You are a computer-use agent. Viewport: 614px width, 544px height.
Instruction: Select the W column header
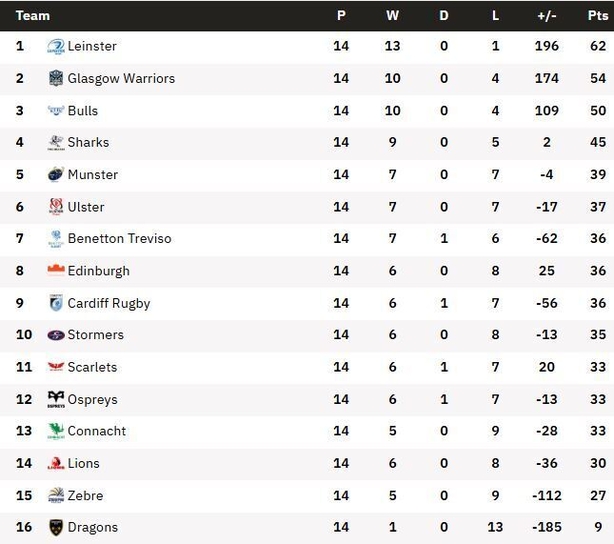pos(392,15)
